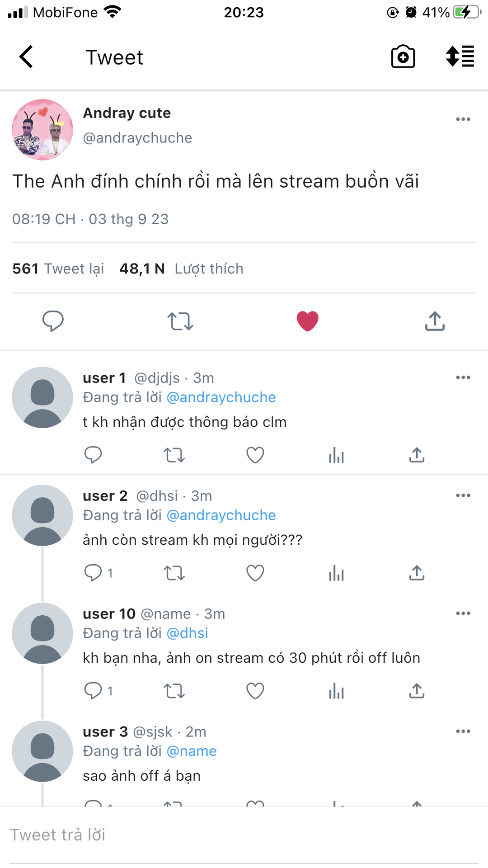Share the main tweet
This screenshot has height=868, width=488.
tap(435, 321)
